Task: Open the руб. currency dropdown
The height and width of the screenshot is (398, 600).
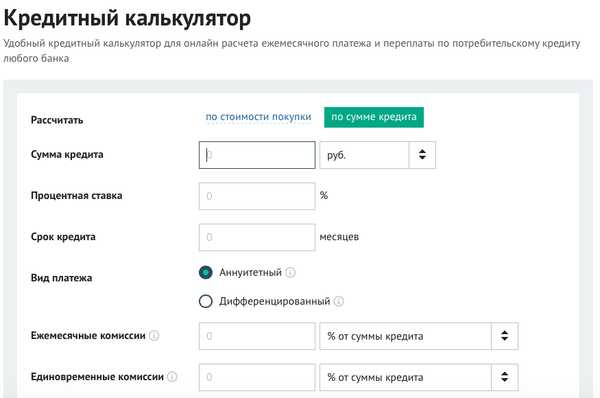Action: click(377, 155)
